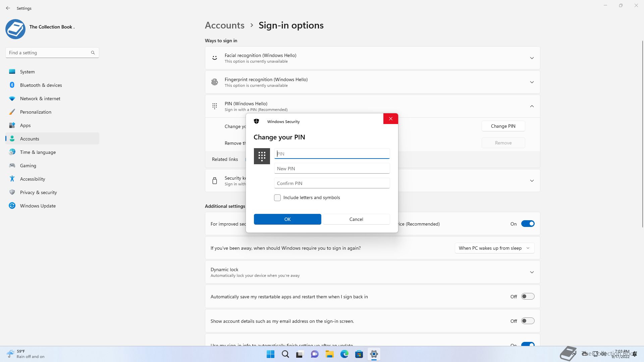Open the Windows Start menu
Screen dimensions: 644x362
pyautogui.click(x=270, y=354)
